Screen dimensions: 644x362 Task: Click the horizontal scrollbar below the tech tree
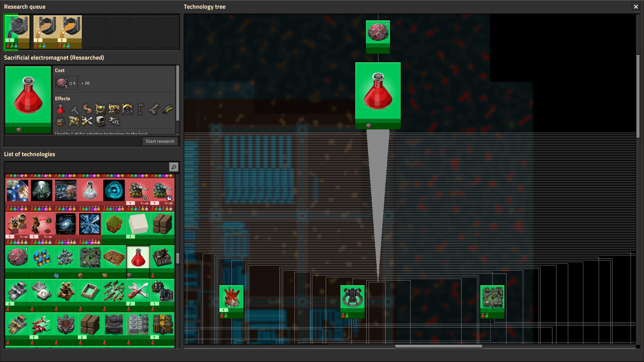click(438, 346)
